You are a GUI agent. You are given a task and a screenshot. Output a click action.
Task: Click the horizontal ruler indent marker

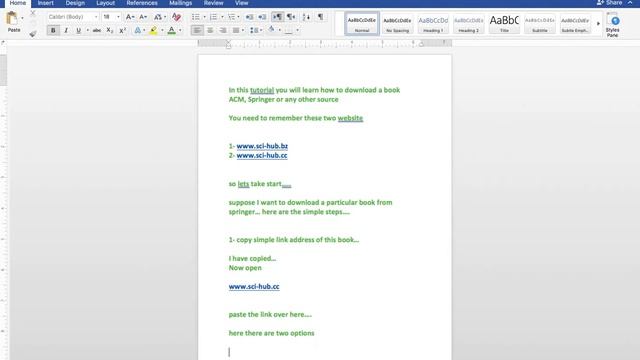(x=228, y=44)
